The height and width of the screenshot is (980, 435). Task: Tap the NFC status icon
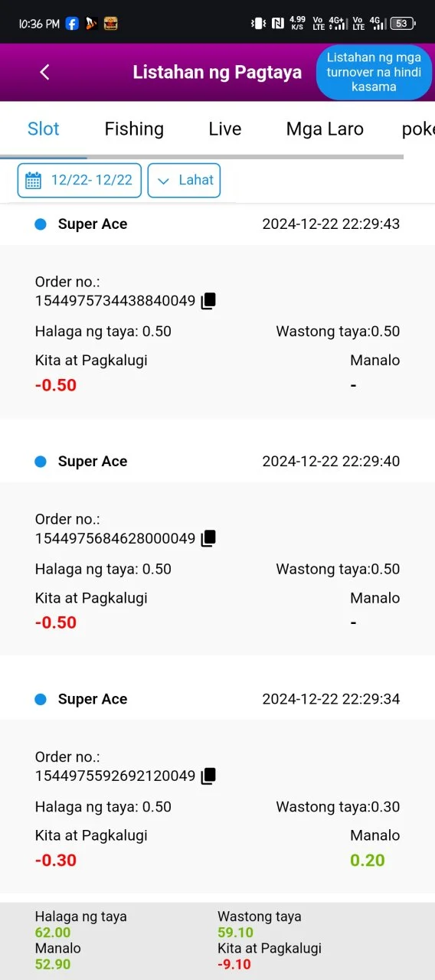[278, 24]
